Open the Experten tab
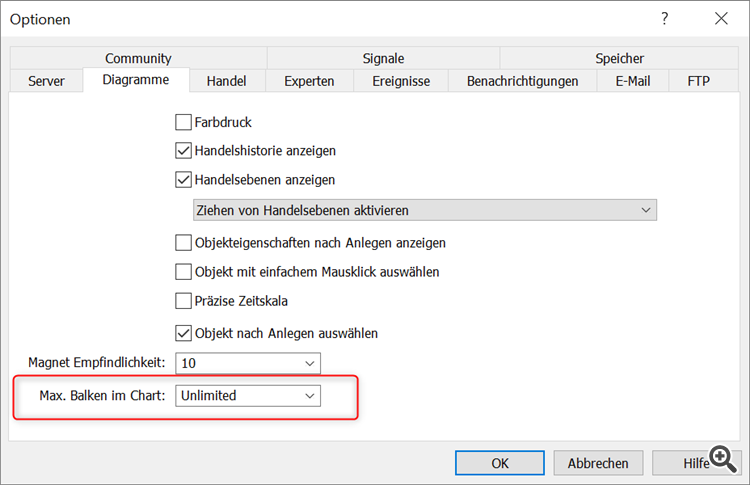This screenshot has width=750, height=485. point(309,81)
